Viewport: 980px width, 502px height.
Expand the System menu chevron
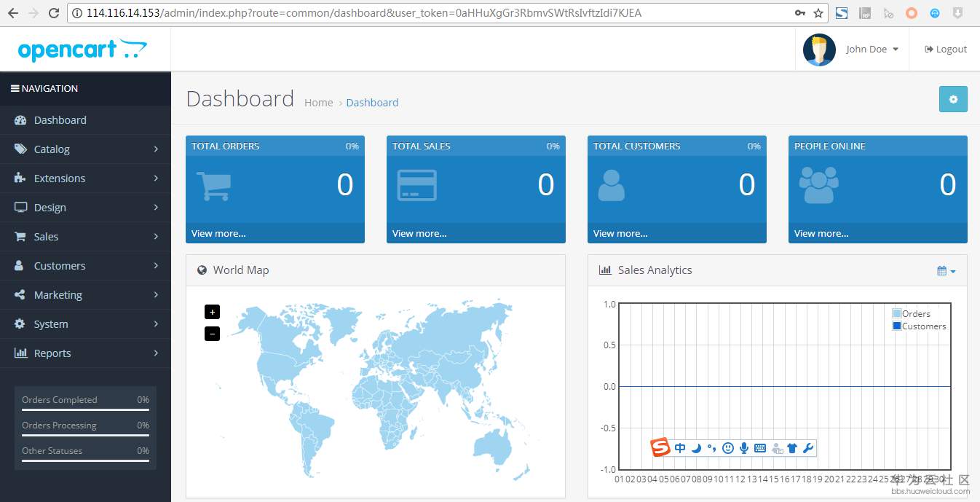pyautogui.click(x=156, y=323)
